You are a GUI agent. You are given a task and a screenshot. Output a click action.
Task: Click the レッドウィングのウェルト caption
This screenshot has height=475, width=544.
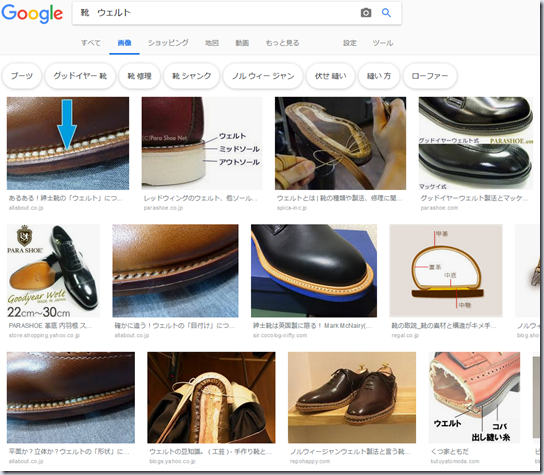point(201,198)
